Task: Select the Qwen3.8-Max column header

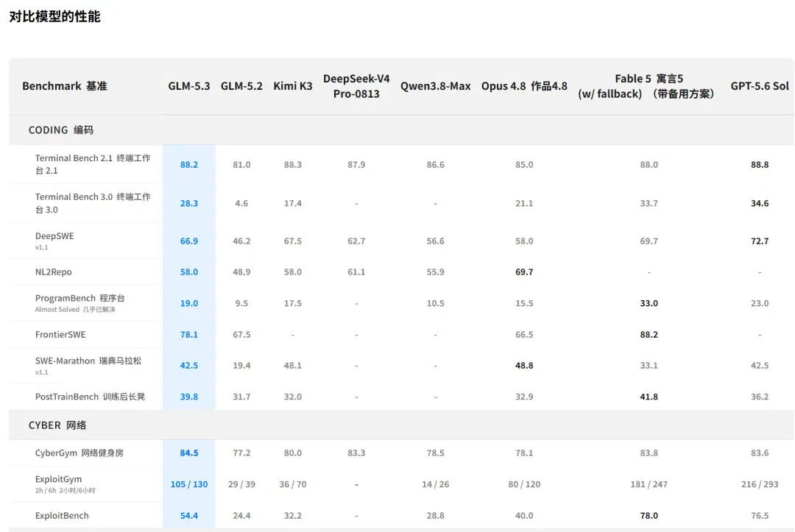Action: (x=435, y=86)
